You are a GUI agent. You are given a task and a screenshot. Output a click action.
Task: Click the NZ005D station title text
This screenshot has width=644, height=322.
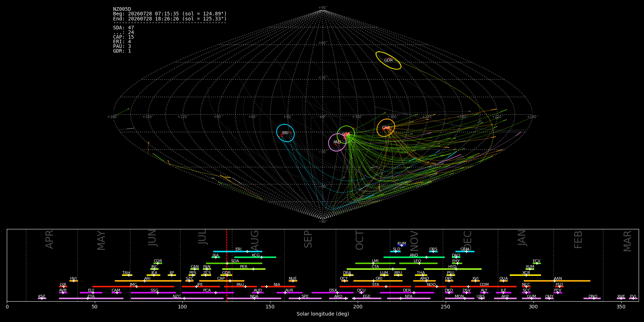pyautogui.click(x=122, y=9)
